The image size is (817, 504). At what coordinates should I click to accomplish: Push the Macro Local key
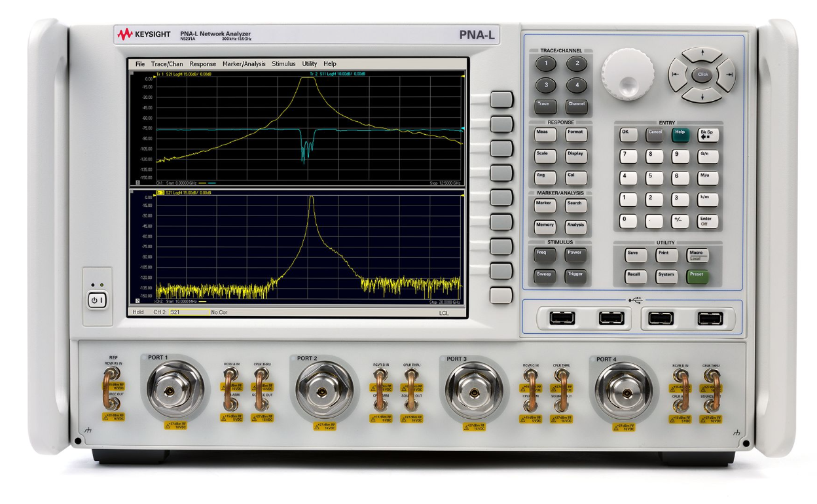(698, 255)
